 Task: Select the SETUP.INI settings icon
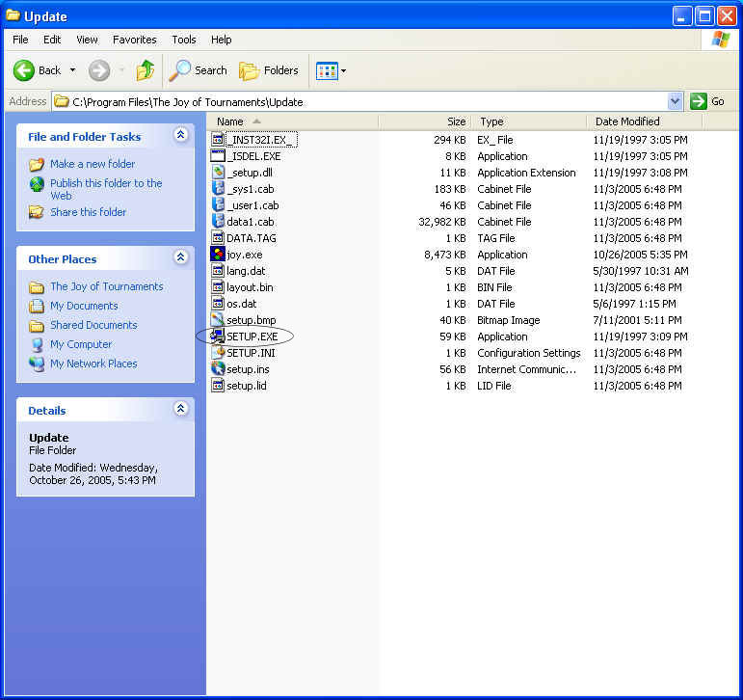[218, 352]
